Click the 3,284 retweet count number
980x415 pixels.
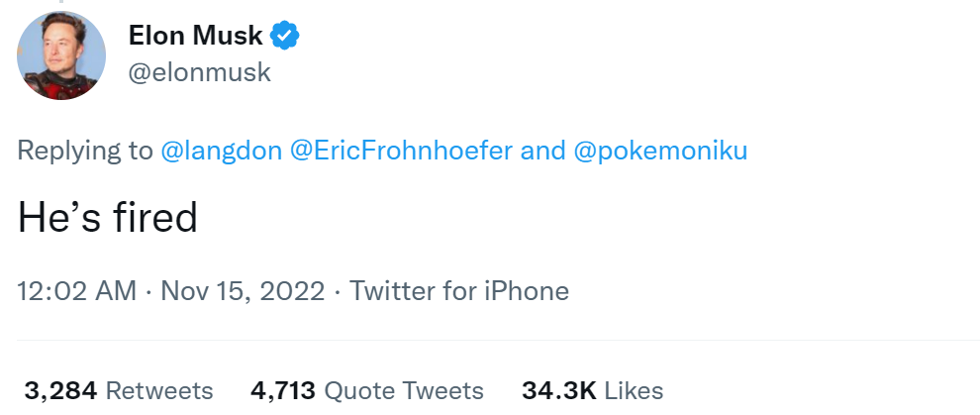click(60, 390)
